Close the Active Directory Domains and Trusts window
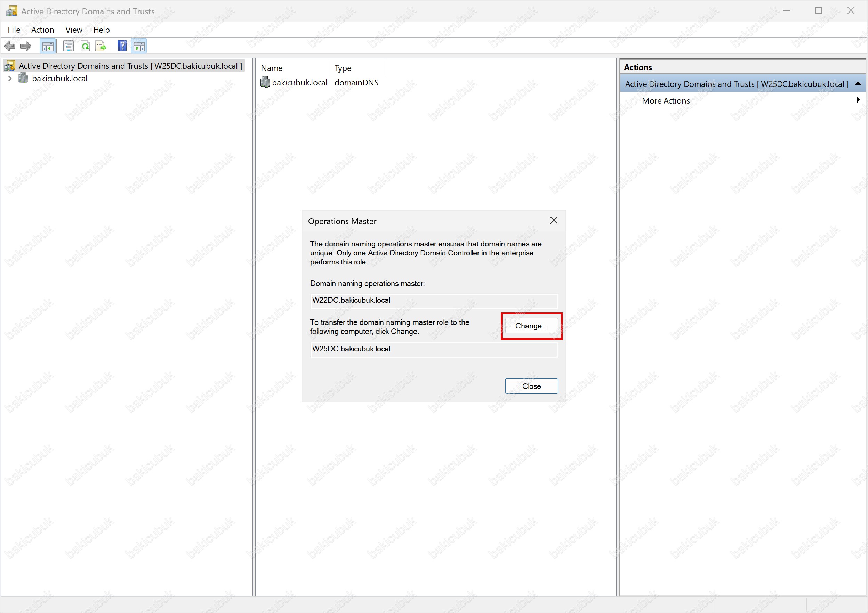The height and width of the screenshot is (613, 868). (x=851, y=11)
